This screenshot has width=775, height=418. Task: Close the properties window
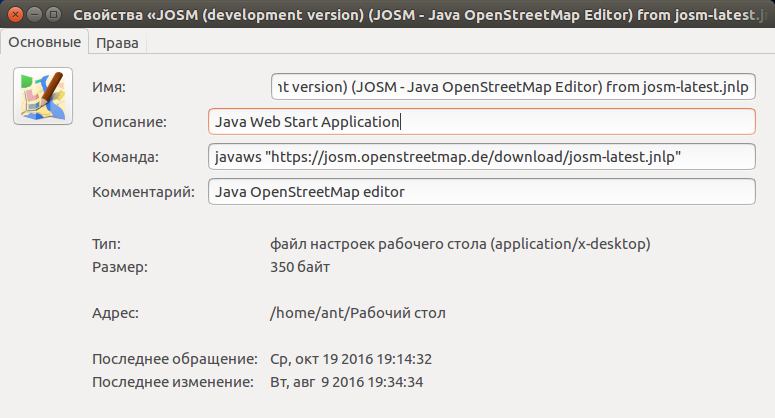pyautogui.click(x=16, y=14)
